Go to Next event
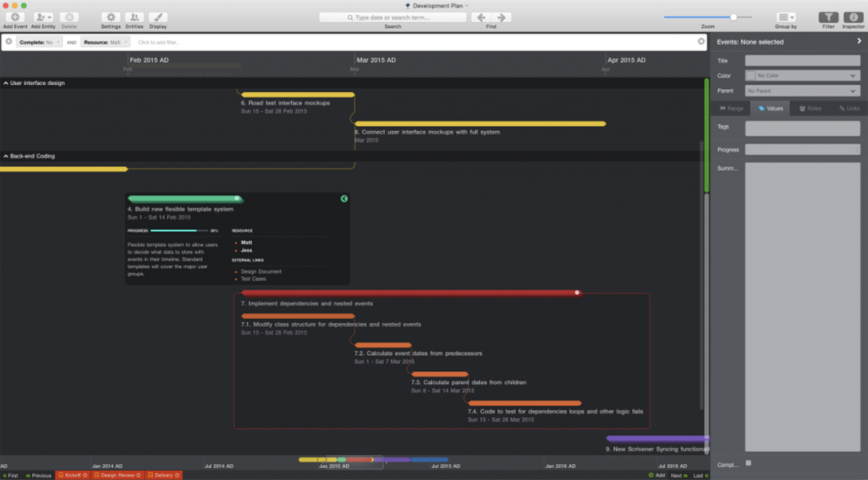Screen dimensions: 868x480 (x=679, y=475)
